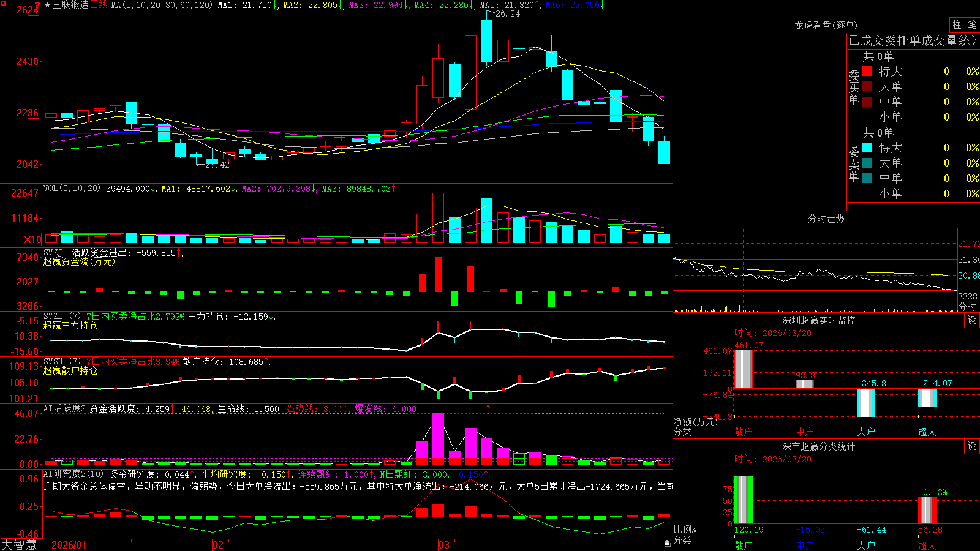
Task: Click the 深市超赢分类统计 panel title
Action: [x=819, y=446]
